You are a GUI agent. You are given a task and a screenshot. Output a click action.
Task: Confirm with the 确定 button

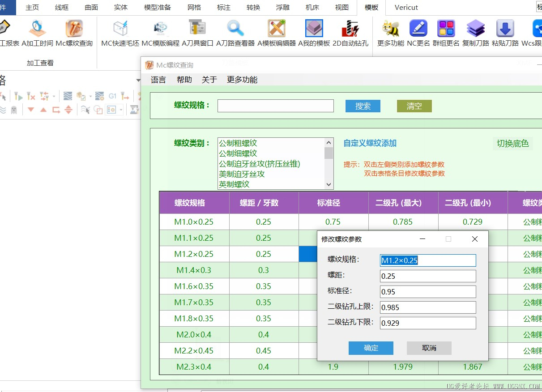tap(371, 348)
